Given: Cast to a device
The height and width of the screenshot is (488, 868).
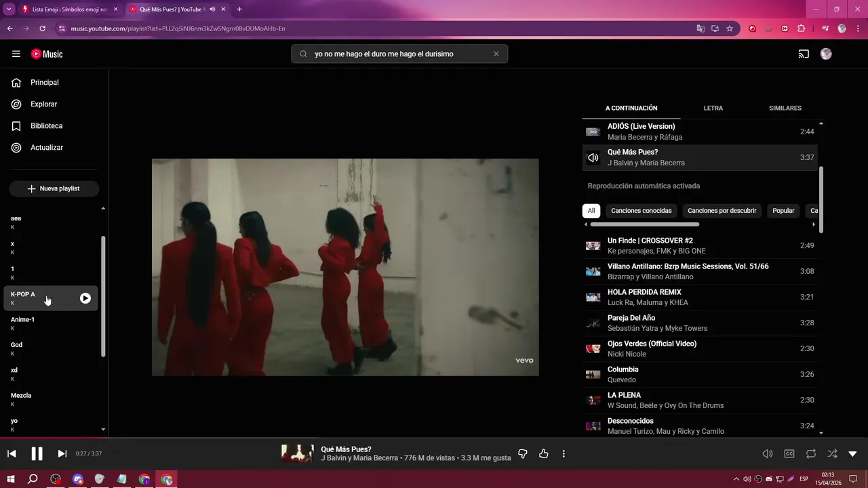Looking at the screenshot, I should coord(804,54).
